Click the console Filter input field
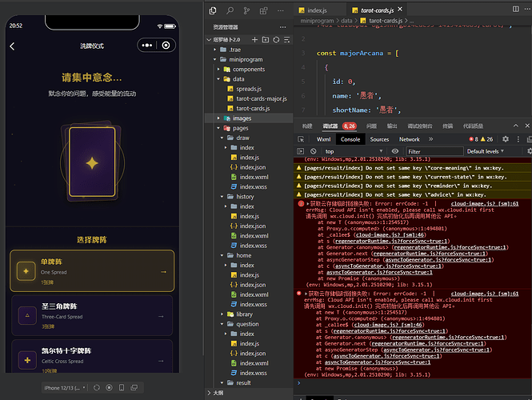This screenshot has height=400, width=532. 434,151
